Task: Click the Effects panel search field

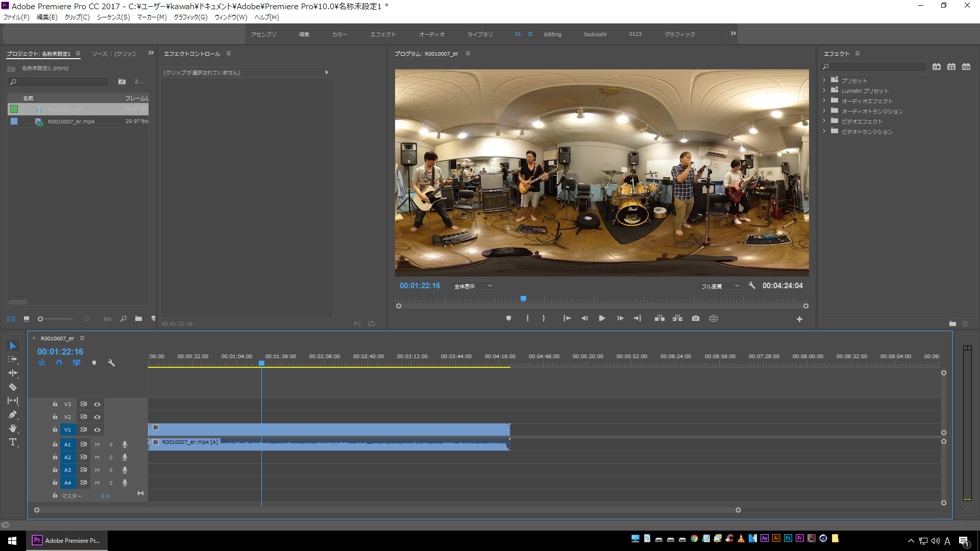Action: click(873, 67)
